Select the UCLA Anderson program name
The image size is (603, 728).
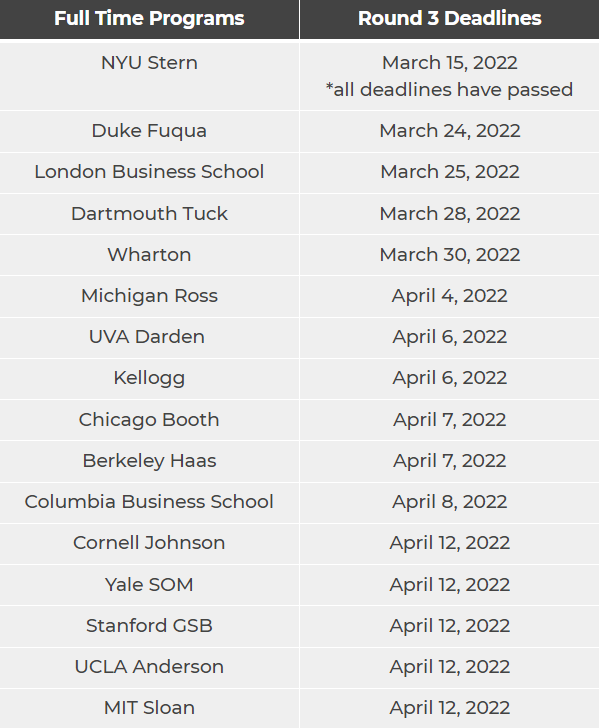(x=149, y=667)
